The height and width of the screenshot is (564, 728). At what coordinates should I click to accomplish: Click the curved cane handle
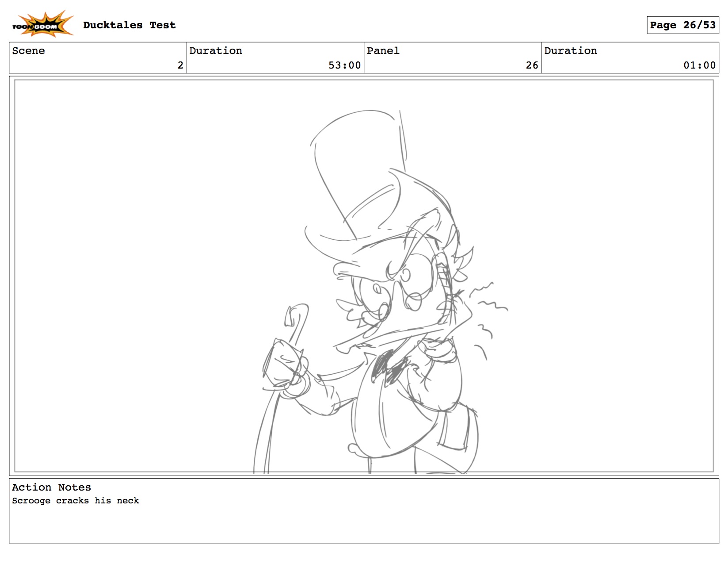pos(297,316)
